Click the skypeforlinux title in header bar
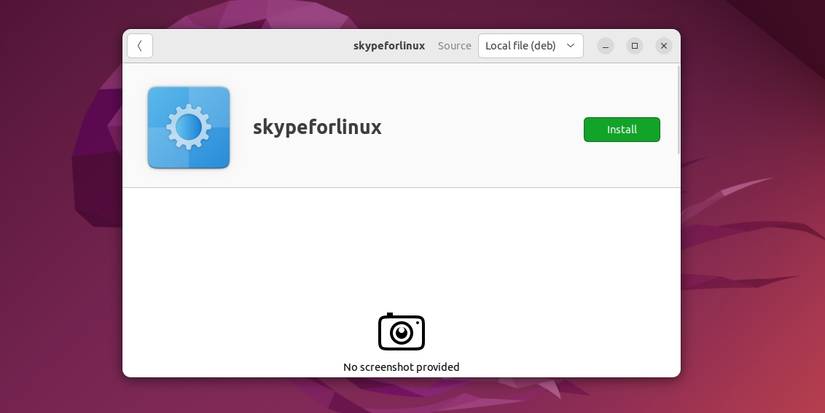This screenshot has height=413, width=825. point(389,46)
